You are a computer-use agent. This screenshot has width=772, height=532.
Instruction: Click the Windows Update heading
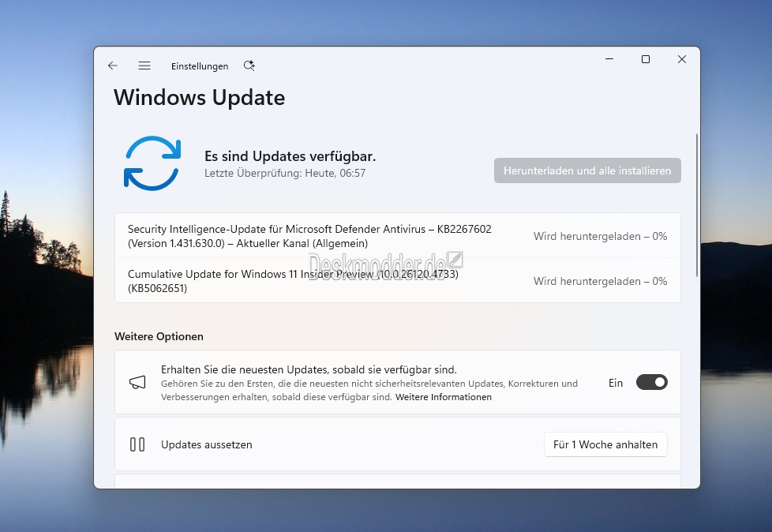coord(200,97)
